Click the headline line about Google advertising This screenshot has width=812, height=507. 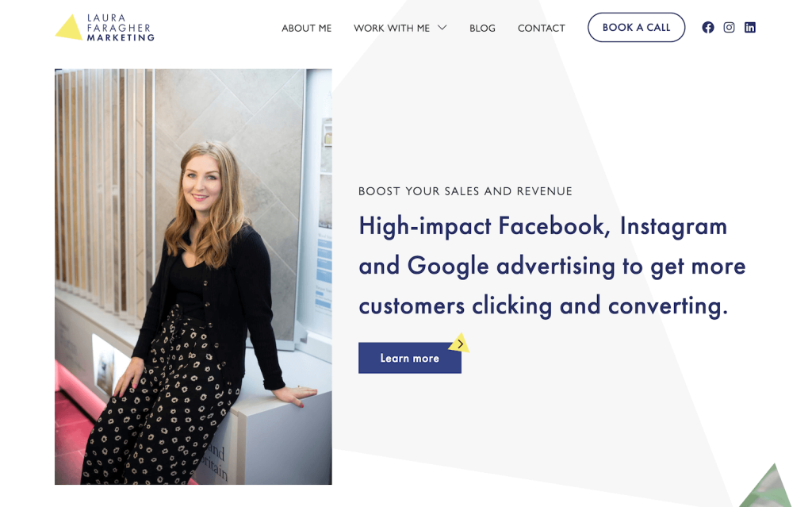pos(552,267)
